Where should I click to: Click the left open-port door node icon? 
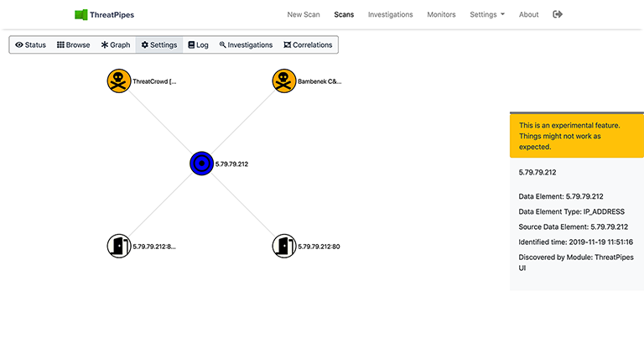(x=119, y=246)
